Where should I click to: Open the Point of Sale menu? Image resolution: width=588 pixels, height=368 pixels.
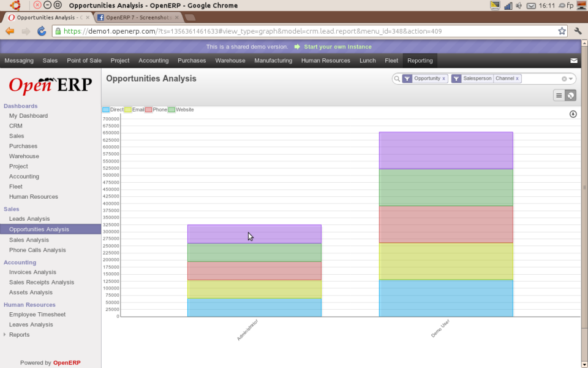(x=84, y=61)
